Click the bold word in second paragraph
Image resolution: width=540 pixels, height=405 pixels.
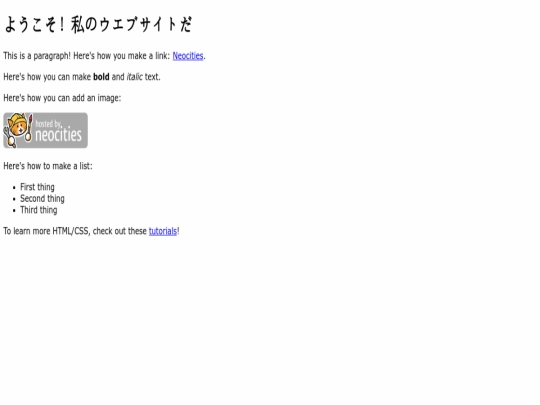pyautogui.click(x=101, y=77)
